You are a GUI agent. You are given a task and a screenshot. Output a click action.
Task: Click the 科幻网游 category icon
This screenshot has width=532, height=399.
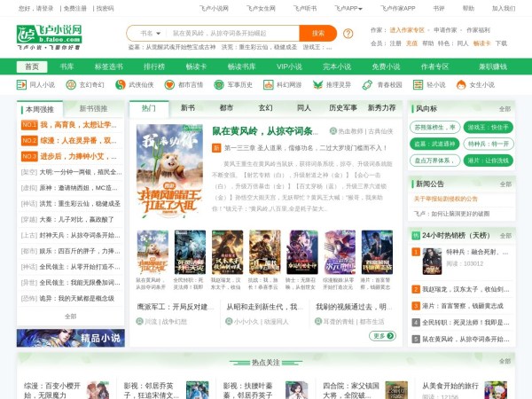(x=270, y=85)
